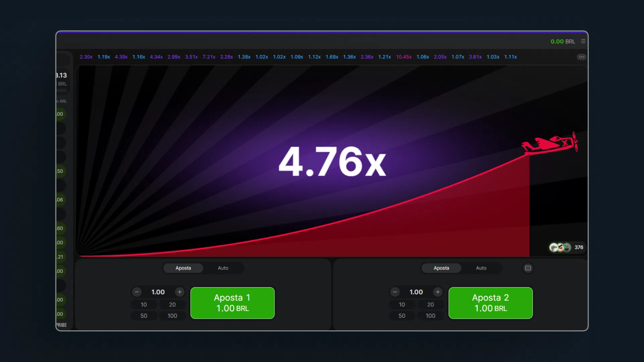The image size is (644, 362).
Task: Click the red airplane icon
Action: pyautogui.click(x=550, y=143)
